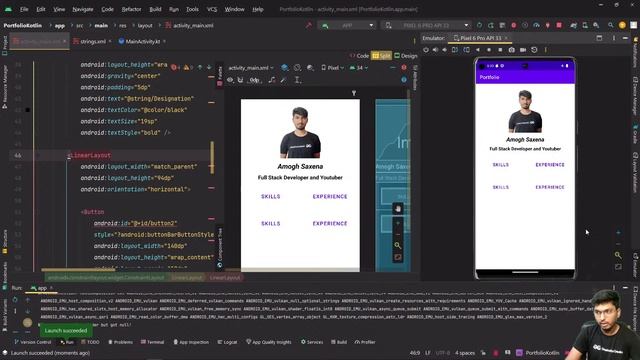Toggle the autoconnect magnet icon

(240, 80)
